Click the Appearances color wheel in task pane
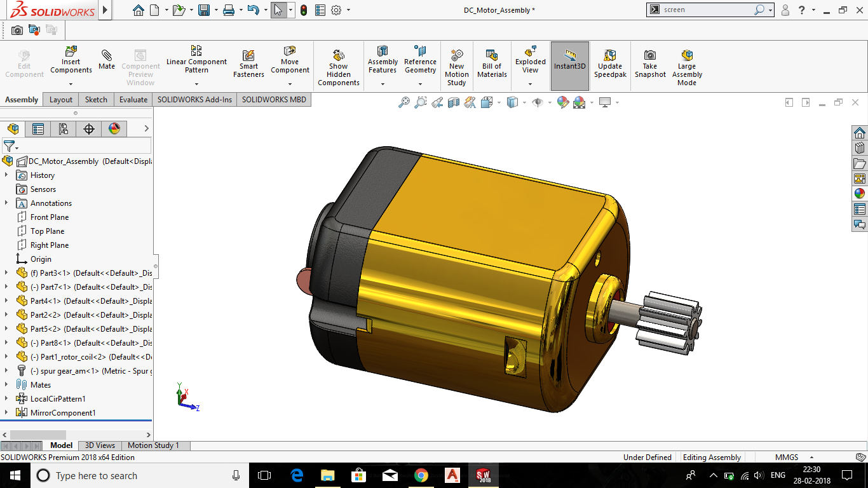This screenshot has width=868, height=488. coord(860,193)
